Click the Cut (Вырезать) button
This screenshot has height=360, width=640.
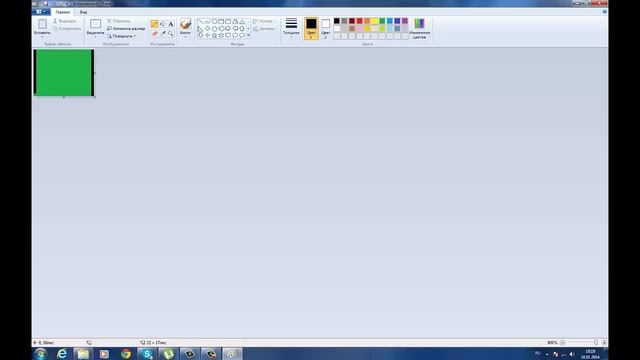[x=65, y=21]
